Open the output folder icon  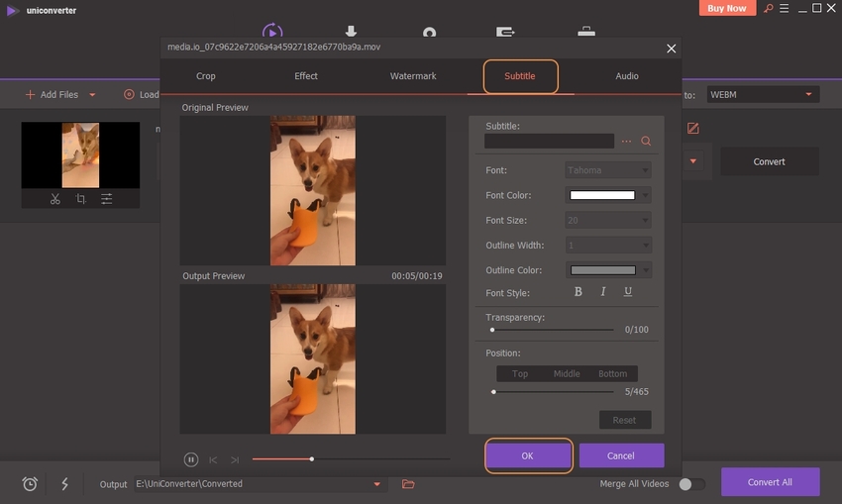tap(408, 484)
